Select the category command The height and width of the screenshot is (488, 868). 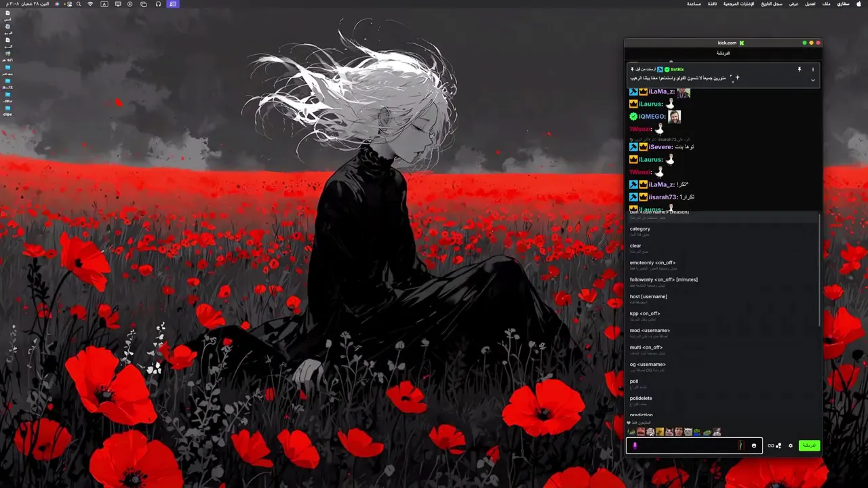(x=722, y=231)
